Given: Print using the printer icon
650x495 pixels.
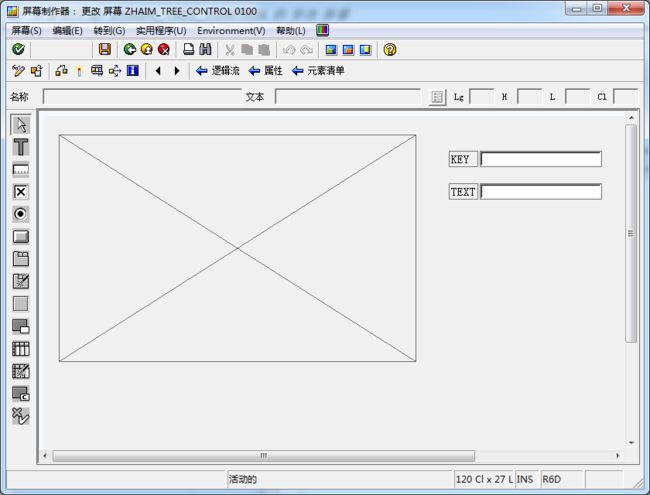Looking at the screenshot, I should (189, 50).
